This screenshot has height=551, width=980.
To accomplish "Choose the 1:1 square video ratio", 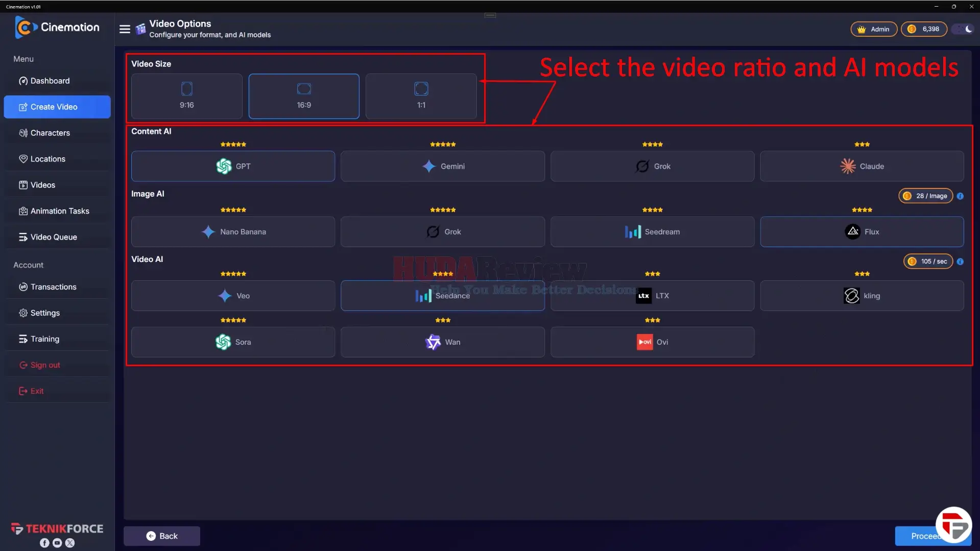I will pos(421,96).
